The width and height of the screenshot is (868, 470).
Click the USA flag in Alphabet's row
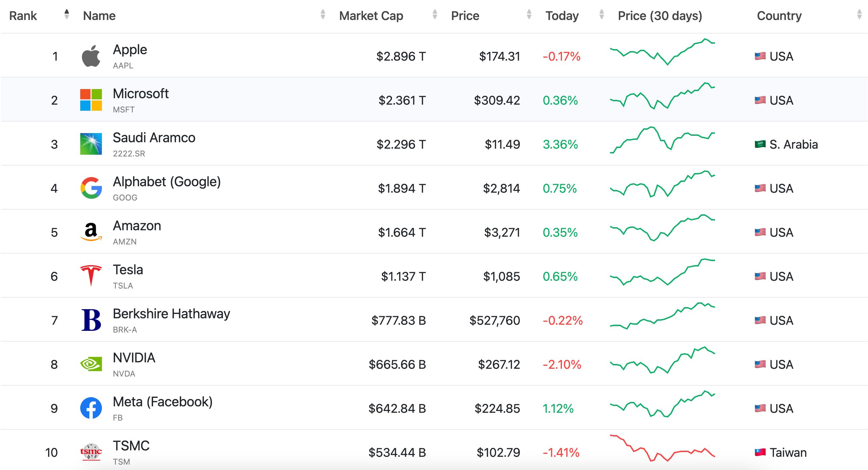760,188
